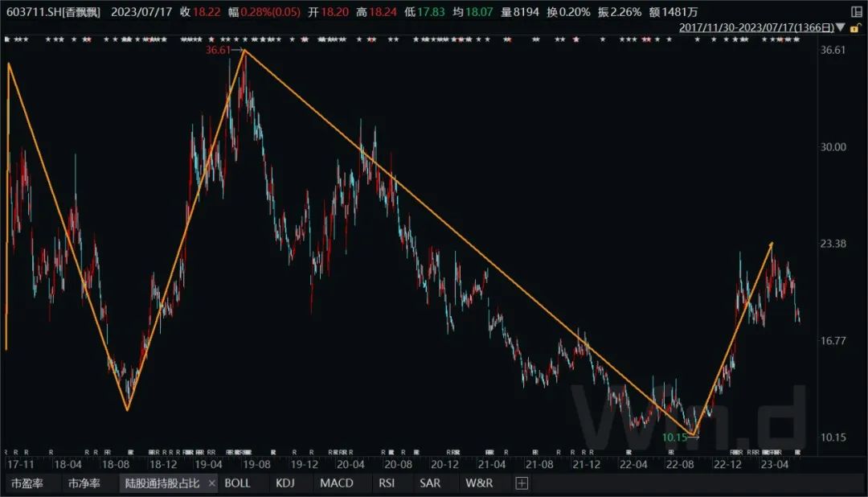Select the 市净率 indicator tab
This screenshot has width=868, height=497.
click(84, 483)
